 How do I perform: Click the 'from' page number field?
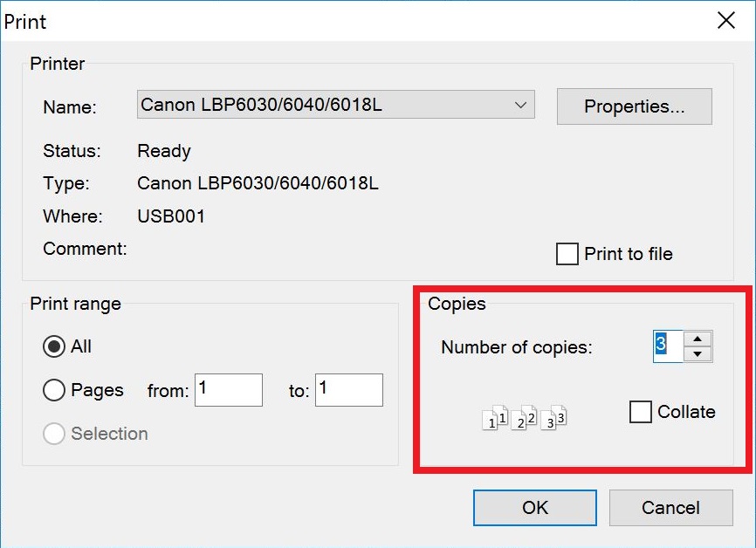tap(229, 390)
